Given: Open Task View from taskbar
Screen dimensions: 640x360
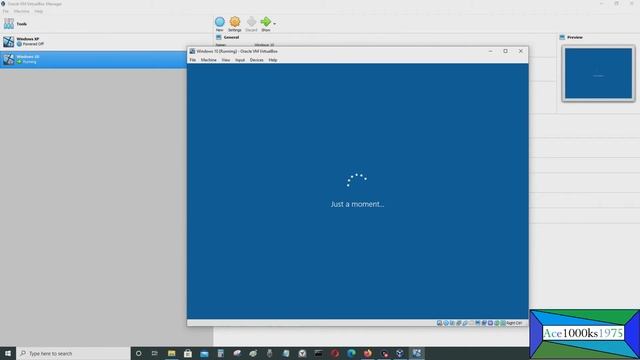Looking at the screenshot, I should pyautogui.click(x=155, y=353).
